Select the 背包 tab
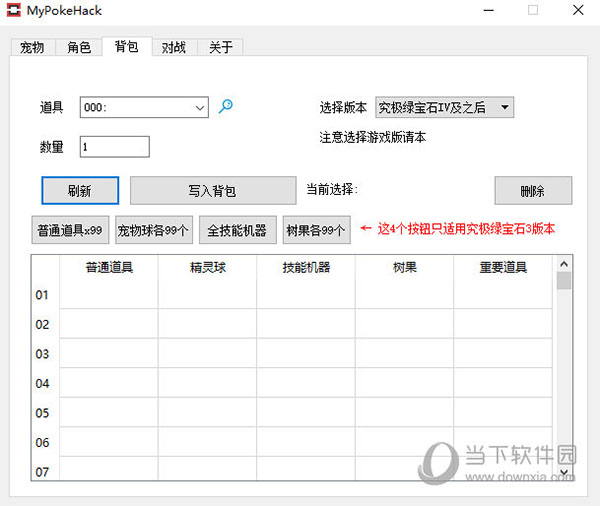This screenshot has height=506, width=600. 127,46
